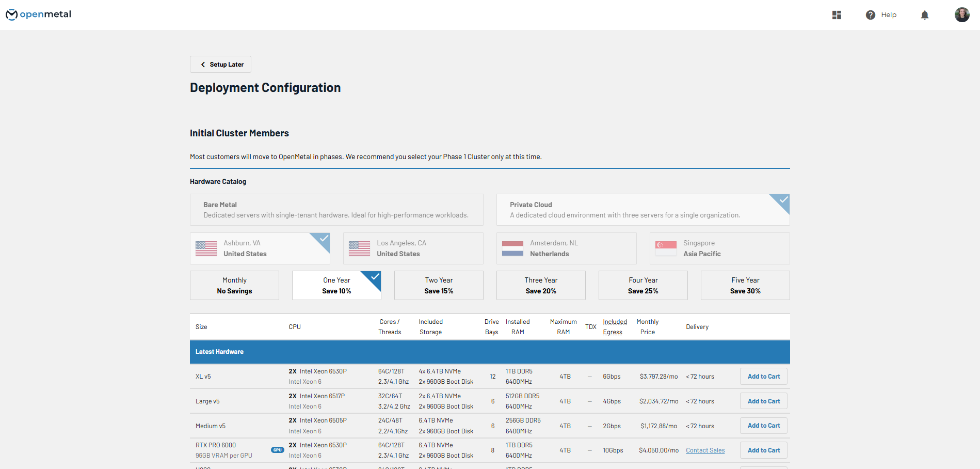Click the Los Angeles United States flag

(x=359, y=248)
